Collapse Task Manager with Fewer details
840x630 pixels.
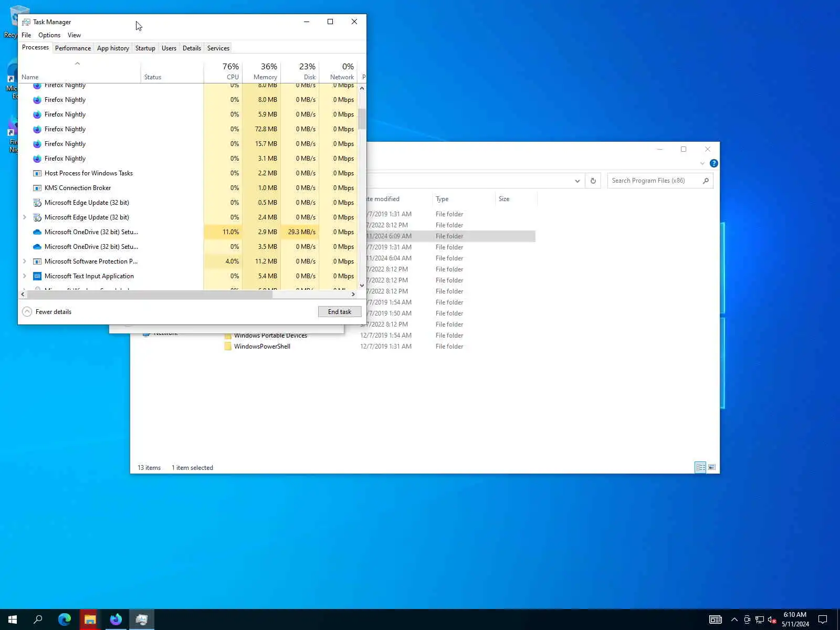(47, 312)
